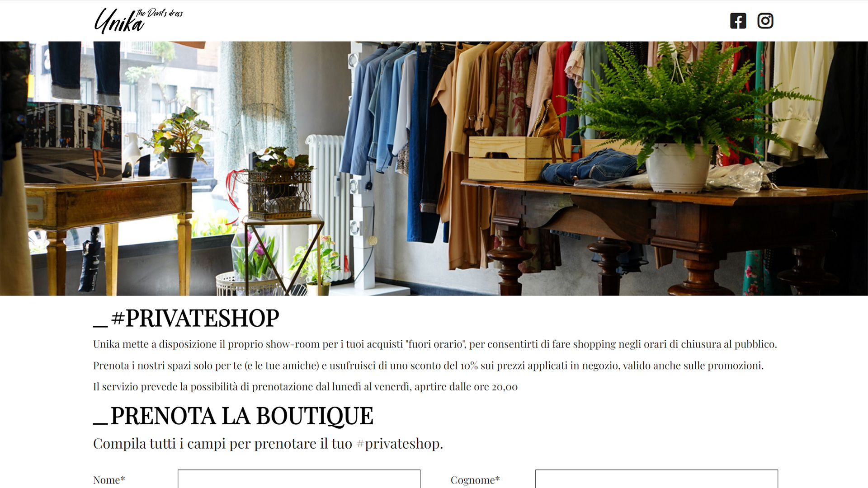
Task: Click the Cognome* field label
Action: tap(475, 480)
